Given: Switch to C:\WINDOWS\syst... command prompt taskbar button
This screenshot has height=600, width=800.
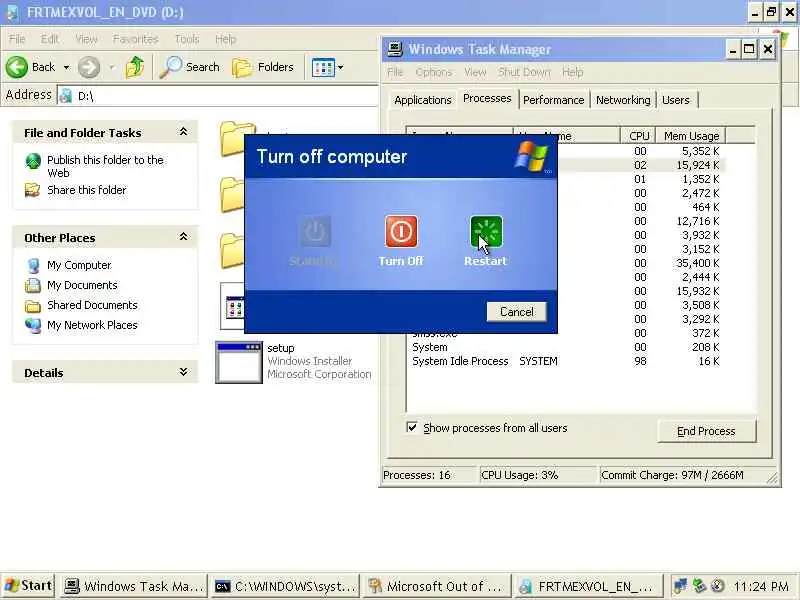Looking at the screenshot, I should coord(285,586).
